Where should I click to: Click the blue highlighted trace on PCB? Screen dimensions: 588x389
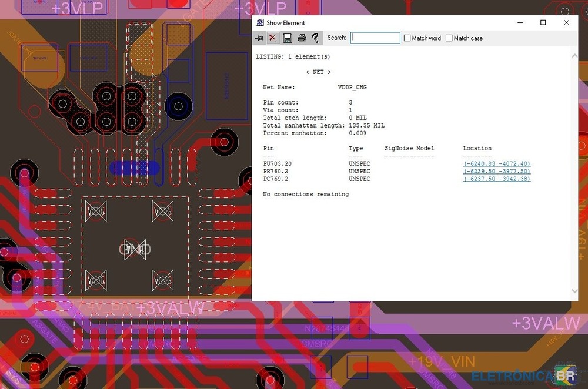coord(134,168)
